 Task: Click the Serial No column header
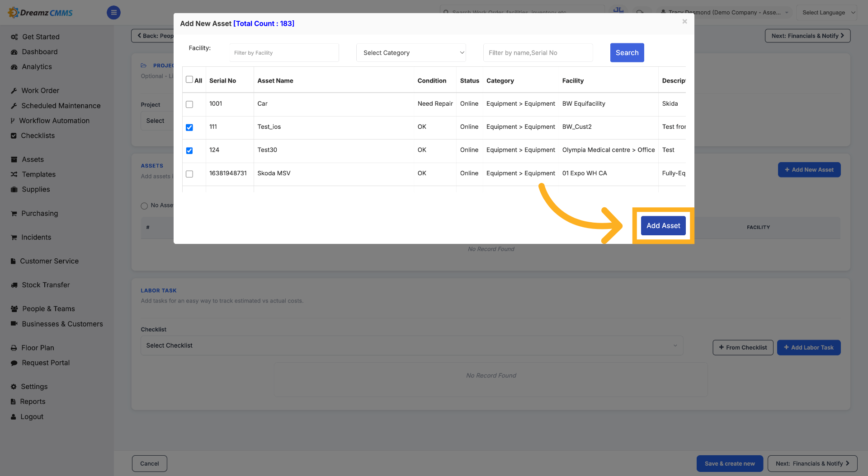[222, 81]
